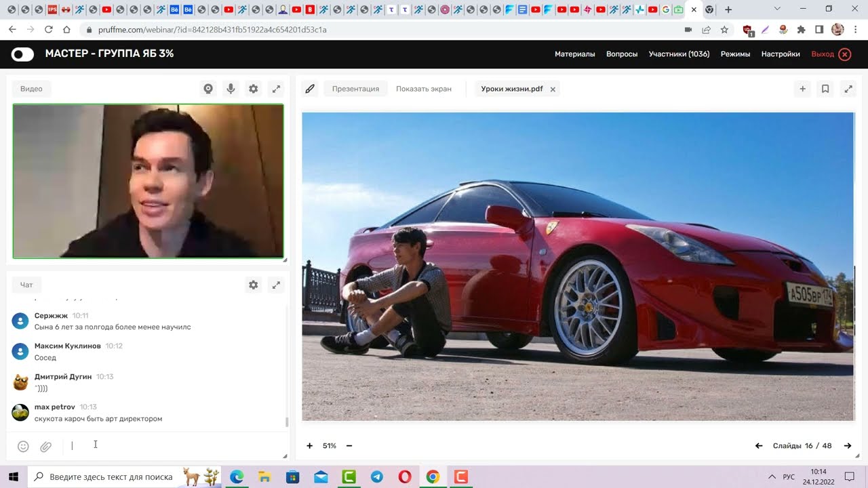868x488 pixels.
Task: Click Показать экран to share screen
Action: pyautogui.click(x=423, y=89)
